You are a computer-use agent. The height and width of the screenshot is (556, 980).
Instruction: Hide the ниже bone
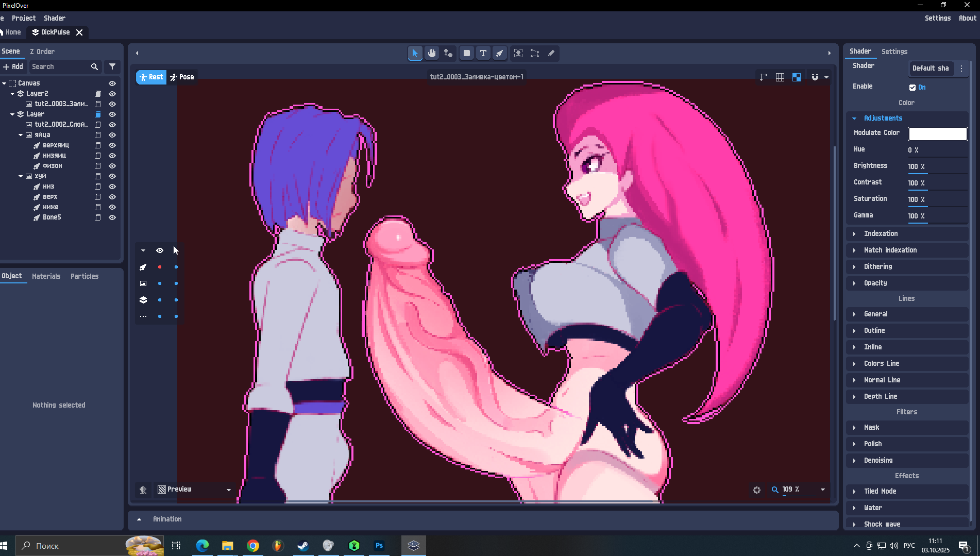pos(112,207)
